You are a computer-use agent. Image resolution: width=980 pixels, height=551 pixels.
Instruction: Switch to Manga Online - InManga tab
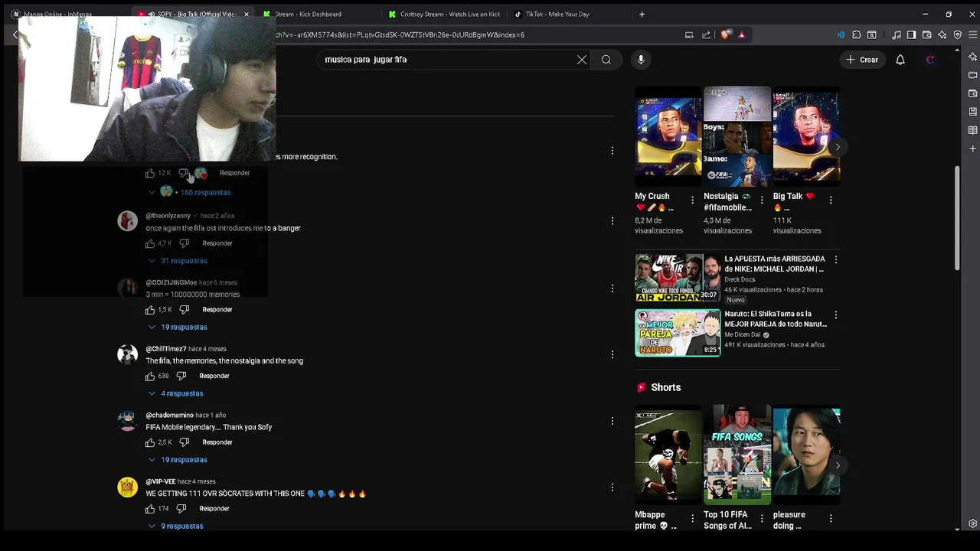coord(57,14)
